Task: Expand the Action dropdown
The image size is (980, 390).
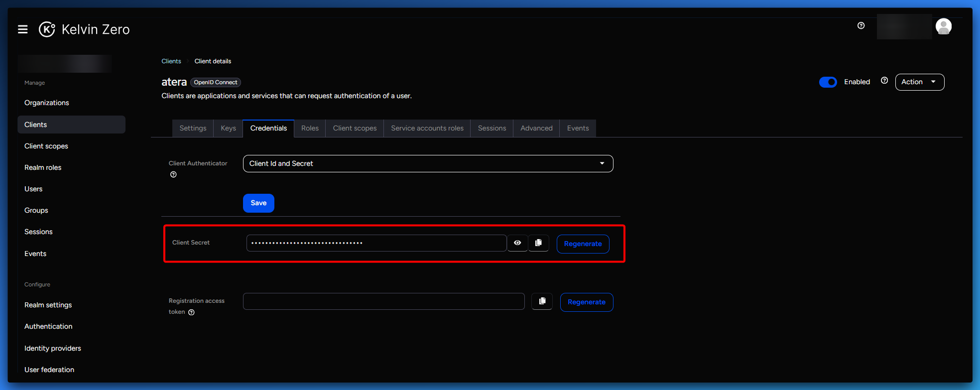Action: pos(919,82)
